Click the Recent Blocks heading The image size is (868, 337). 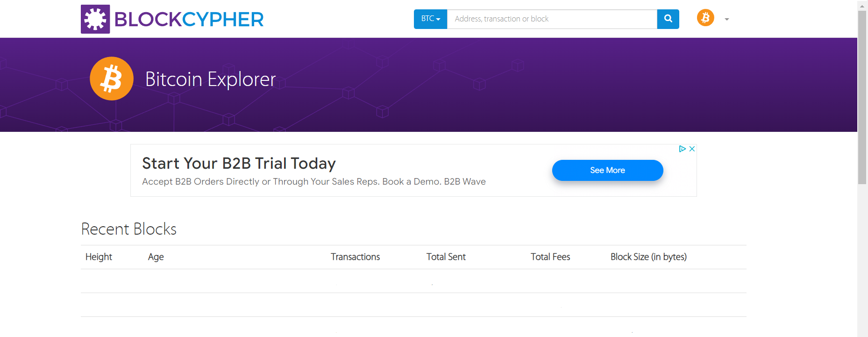tap(129, 229)
